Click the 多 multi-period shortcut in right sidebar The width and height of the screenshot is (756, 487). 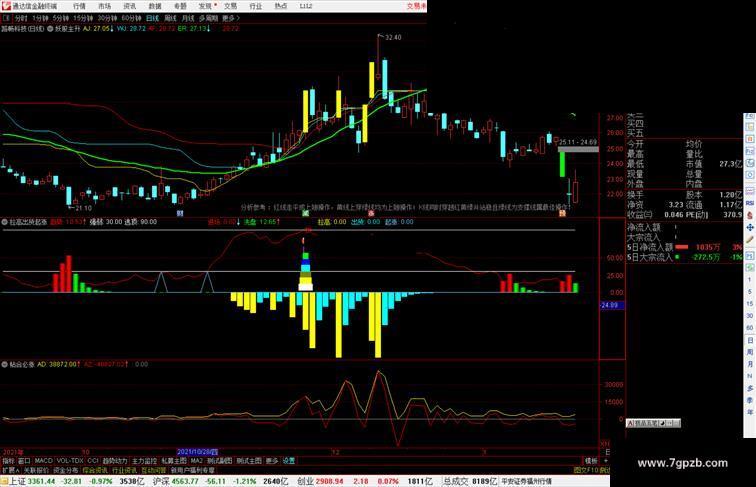pos(750,389)
